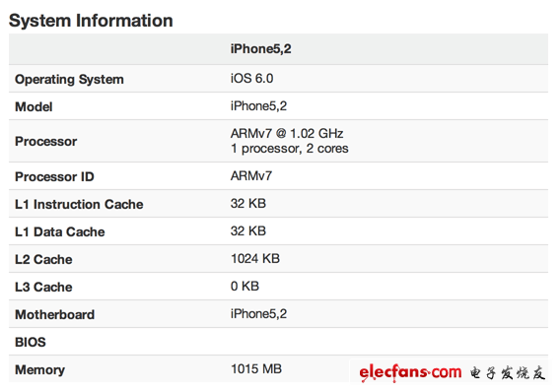Screen dimensions: 560x392
Task: Click the 1 processor, 2 cores text
Action: [289, 149]
